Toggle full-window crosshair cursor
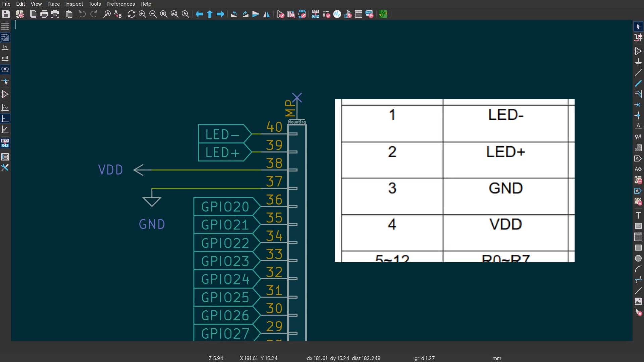The width and height of the screenshot is (644, 362). (5, 81)
